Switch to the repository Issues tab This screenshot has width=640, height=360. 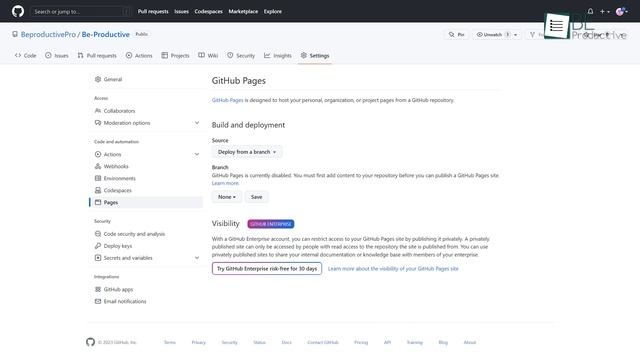click(57, 56)
